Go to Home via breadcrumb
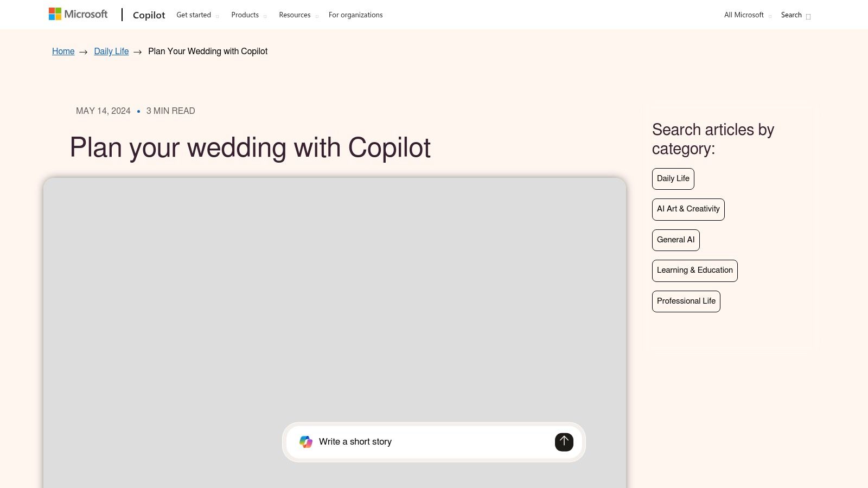 pyautogui.click(x=63, y=52)
